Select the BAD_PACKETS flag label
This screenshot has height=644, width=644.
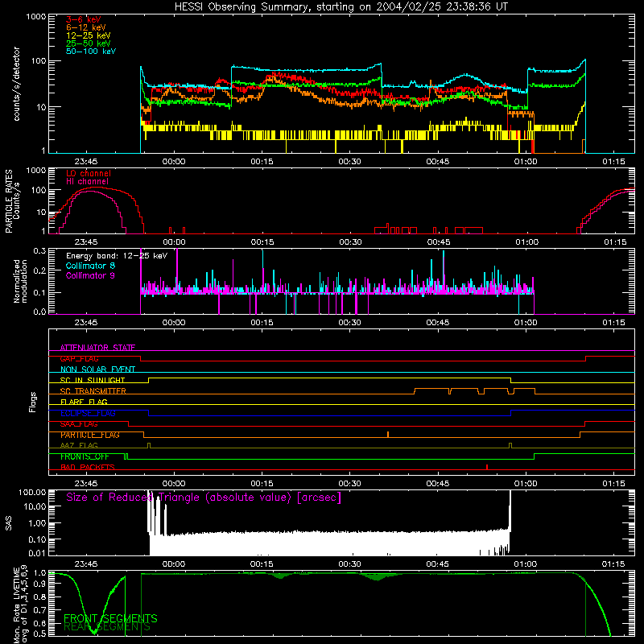(x=88, y=468)
